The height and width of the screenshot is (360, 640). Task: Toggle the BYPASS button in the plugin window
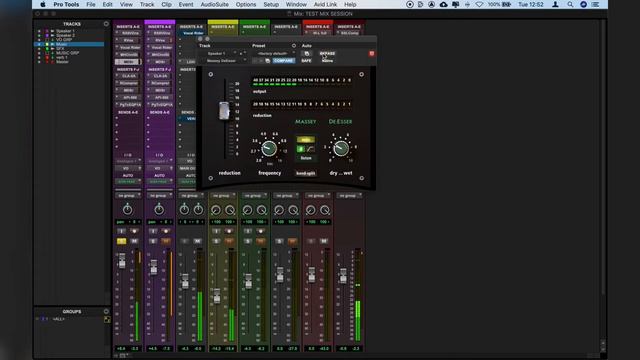point(327,53)
